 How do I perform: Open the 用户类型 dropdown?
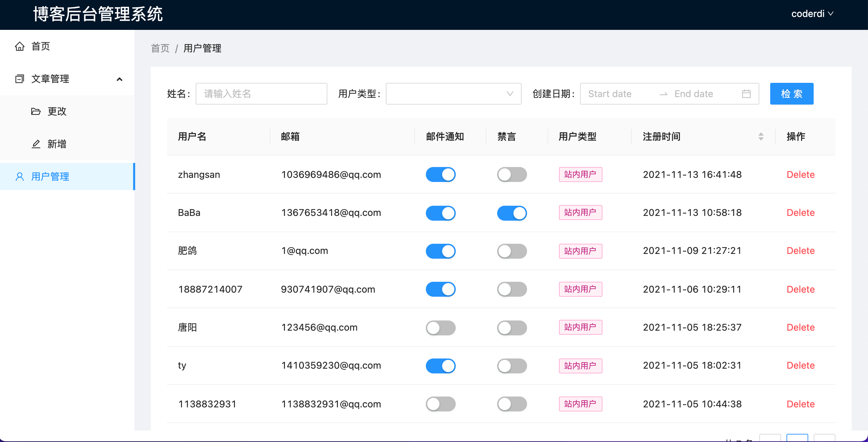click(453, 94)
